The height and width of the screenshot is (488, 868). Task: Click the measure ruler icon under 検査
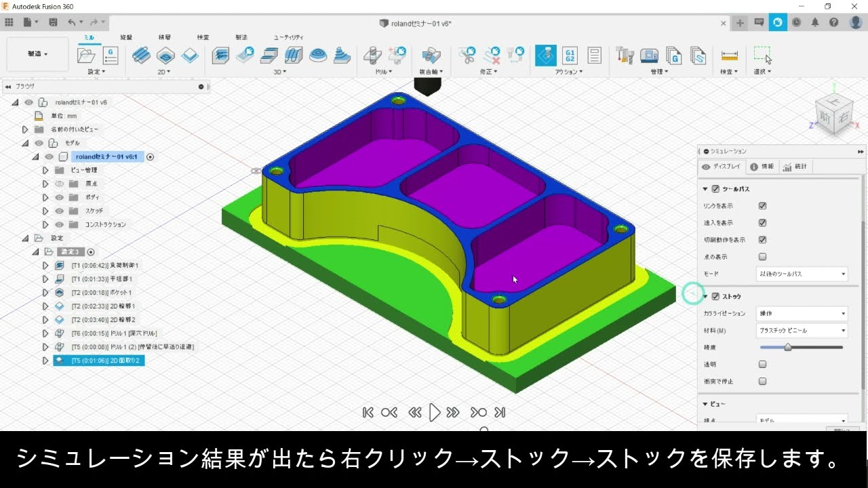(730, 56)
